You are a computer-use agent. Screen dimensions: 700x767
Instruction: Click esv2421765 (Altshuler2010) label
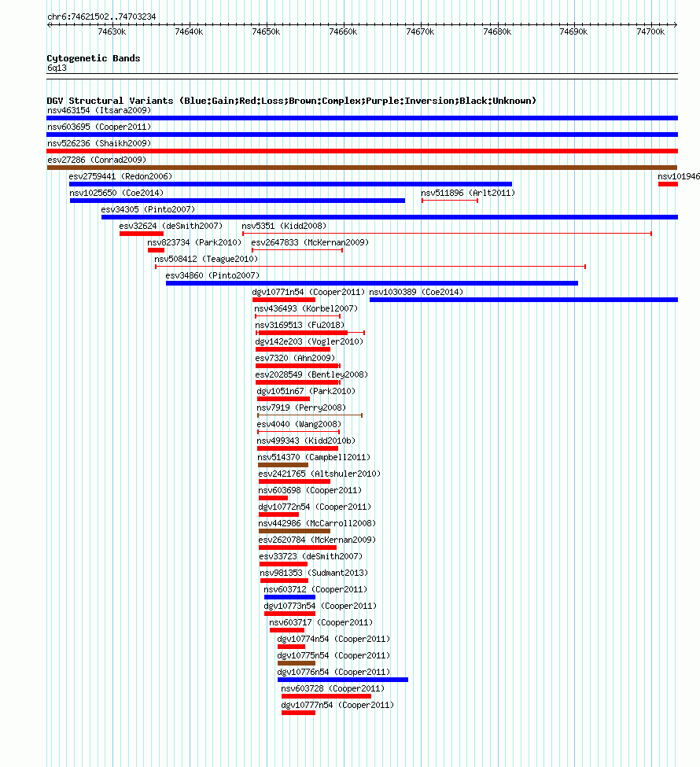[319, 474]
